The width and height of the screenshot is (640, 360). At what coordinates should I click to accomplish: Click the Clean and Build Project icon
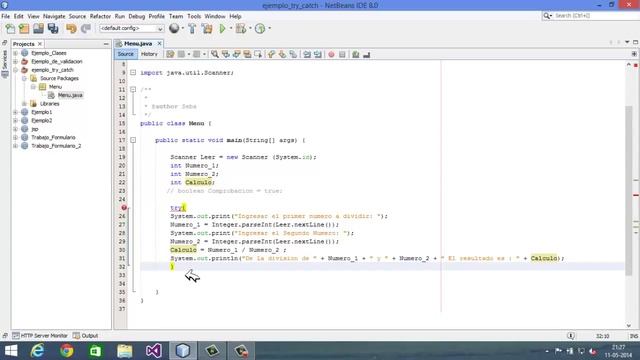tap(207, 29)
